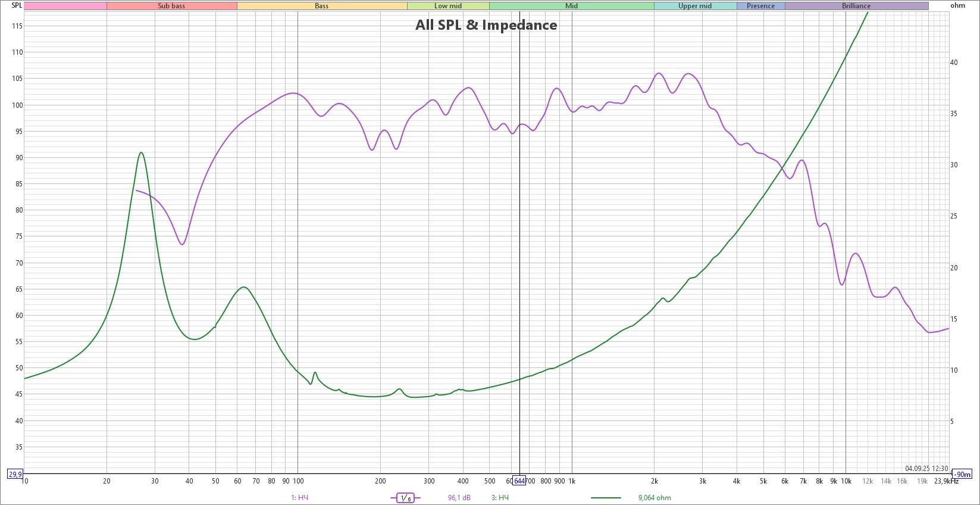Click the 1/6 smoothing indicator in the legend
Image resolution: width=980 pixels, height=505 pixels.
405,498
